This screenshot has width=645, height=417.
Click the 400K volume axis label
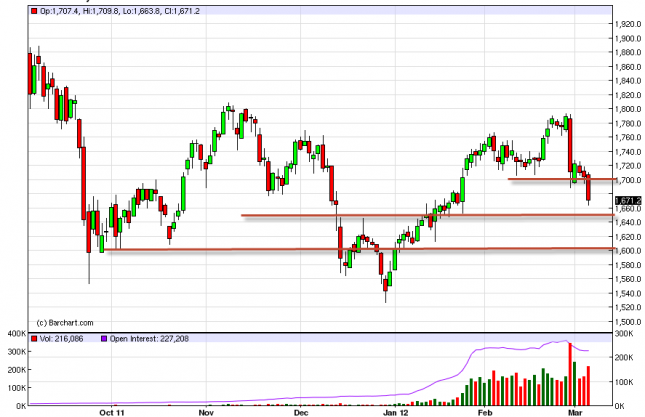point(17,334)
